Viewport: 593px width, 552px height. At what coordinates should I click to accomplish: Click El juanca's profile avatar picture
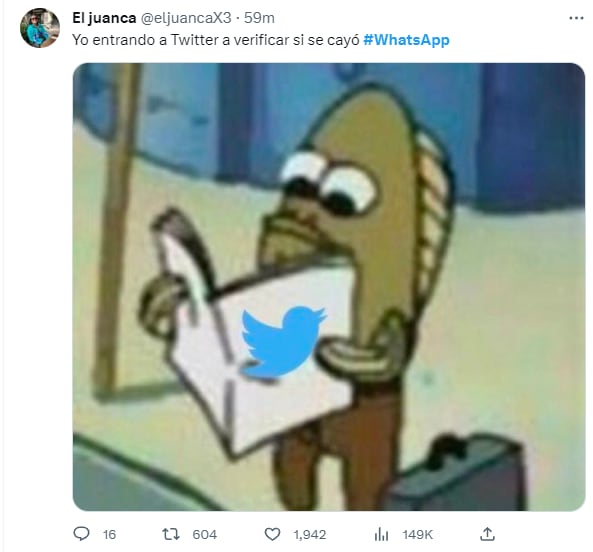tap(40, 28)
